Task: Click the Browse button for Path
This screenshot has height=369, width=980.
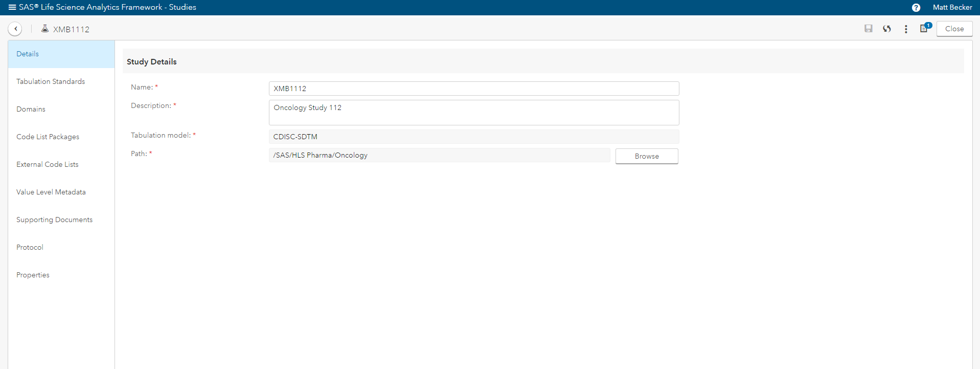Action: point(646,156)
